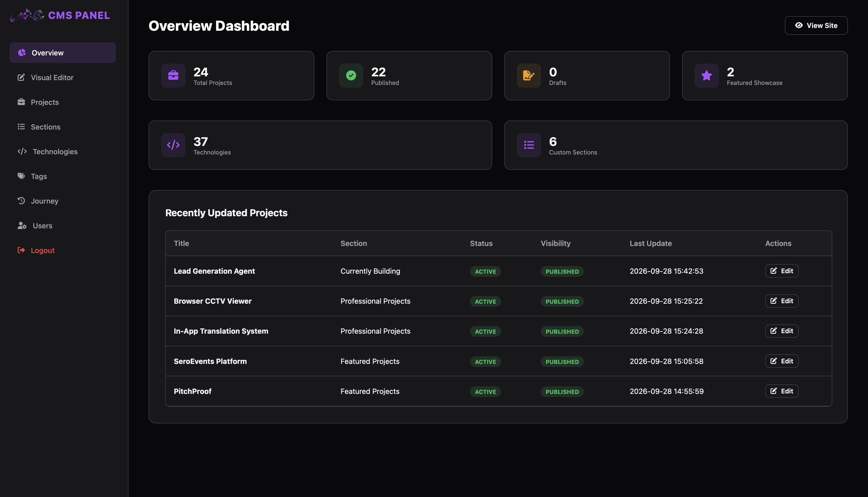Click the CMS Panel logo icon
The width and height of the screenshot is (868, 497).
27,15
